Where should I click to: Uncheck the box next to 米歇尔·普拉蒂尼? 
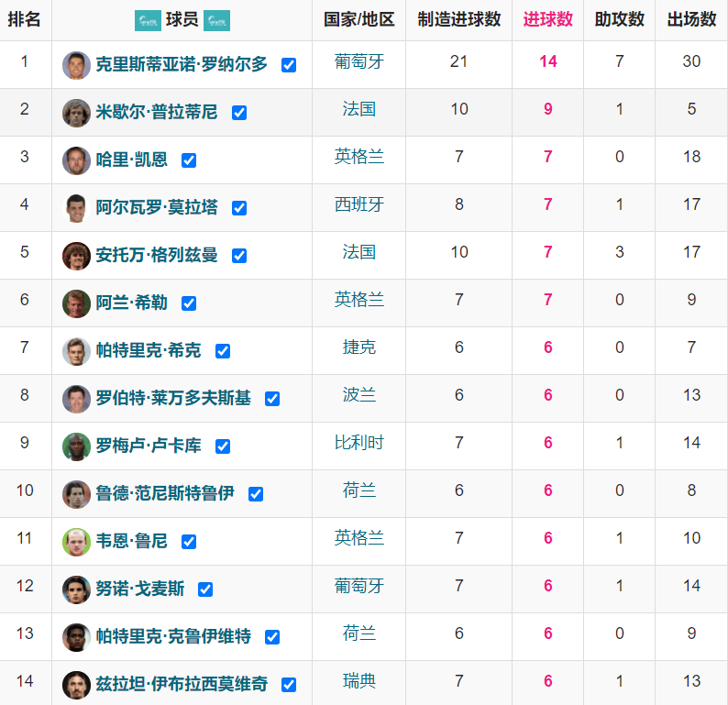coord(239,113)
